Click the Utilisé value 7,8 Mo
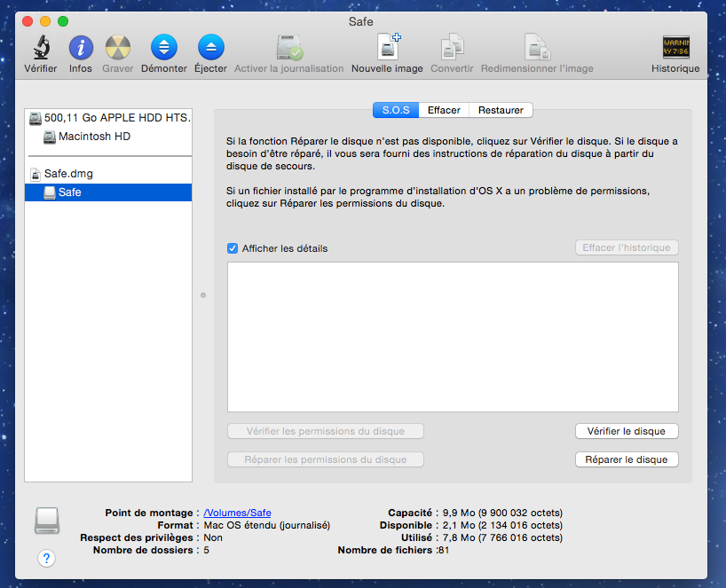Image resolution: width=726 pixels, height=588 pixels. [x=502, y=537]
